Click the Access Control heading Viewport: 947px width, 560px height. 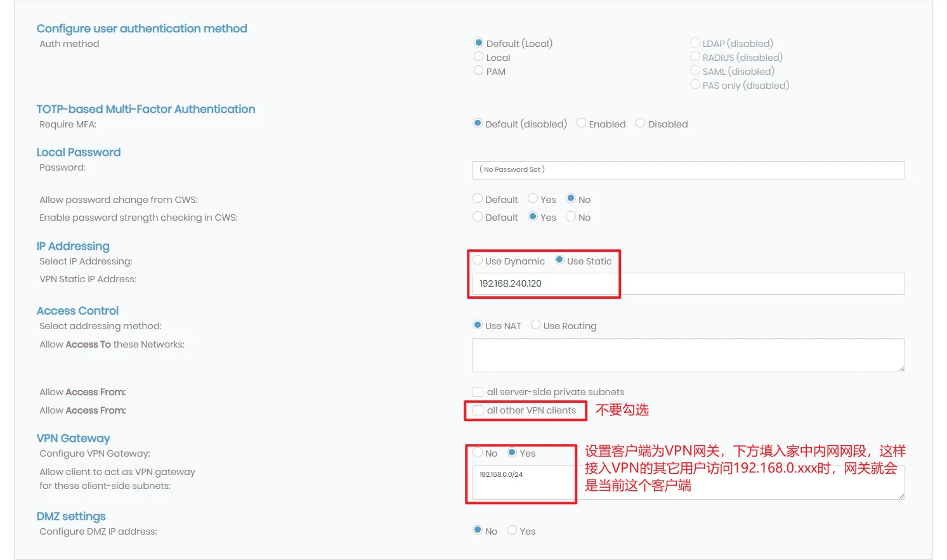77,311
